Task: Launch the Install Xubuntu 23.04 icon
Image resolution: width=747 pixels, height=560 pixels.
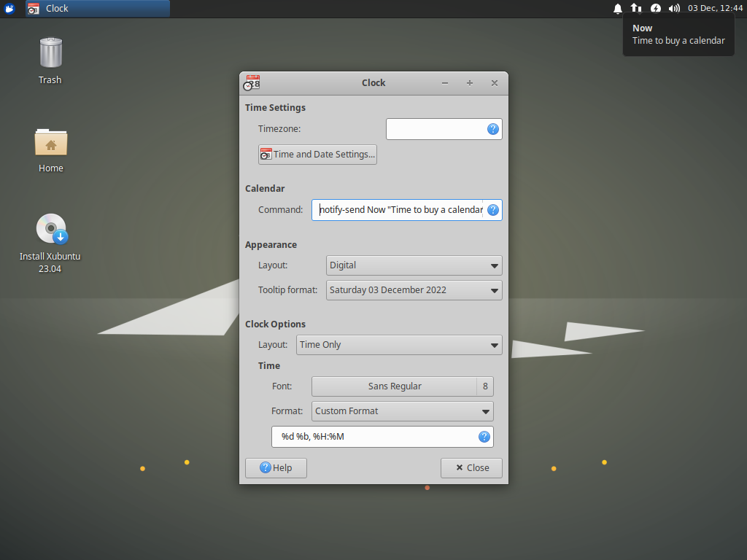Action: click(x=50, y=227)
